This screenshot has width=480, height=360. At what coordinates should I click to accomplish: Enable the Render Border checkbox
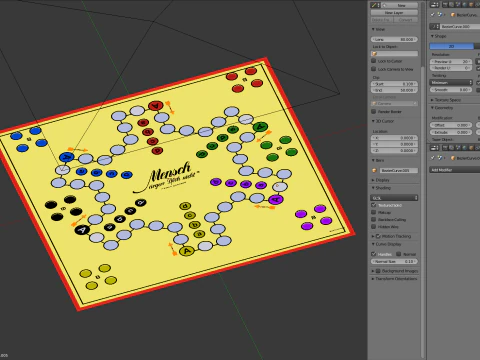(374, 111)
